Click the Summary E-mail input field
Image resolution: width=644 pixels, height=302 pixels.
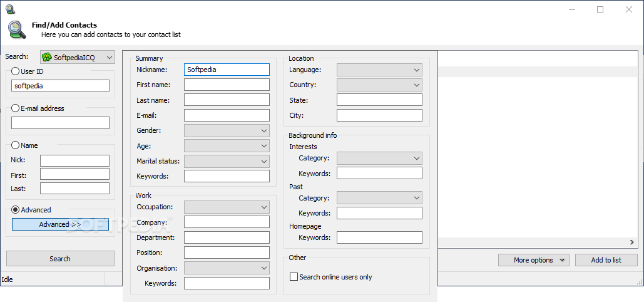pos(227,115)
